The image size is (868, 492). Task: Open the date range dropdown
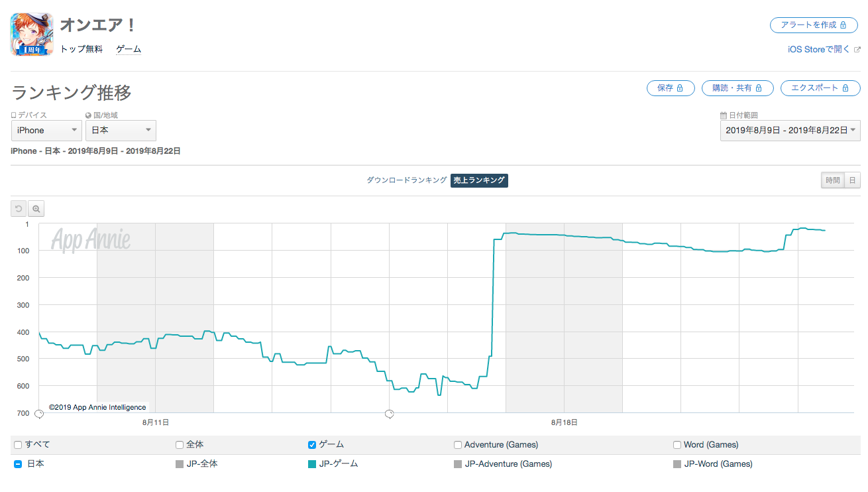pyautogui.click(x=790, y=131)
